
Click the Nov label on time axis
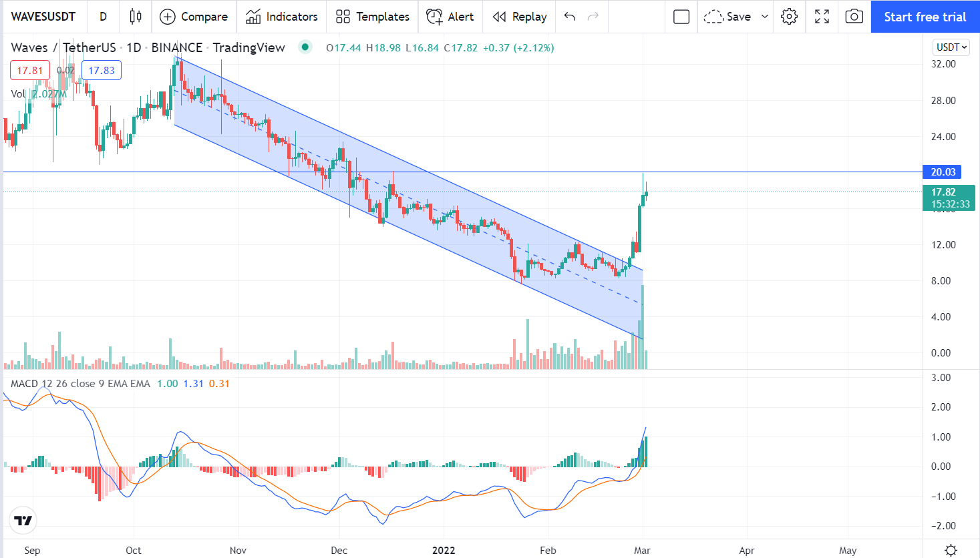point(238,551)
